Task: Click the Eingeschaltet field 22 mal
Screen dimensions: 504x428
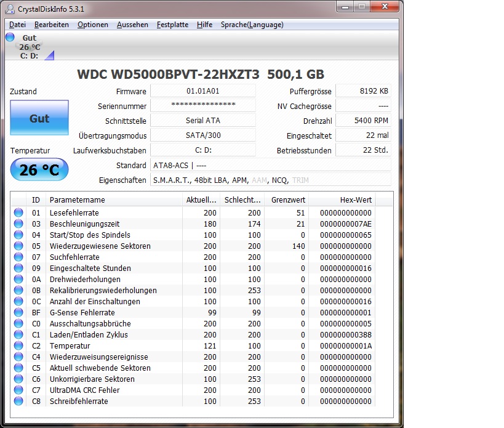Action: click(x=363, y=135)
